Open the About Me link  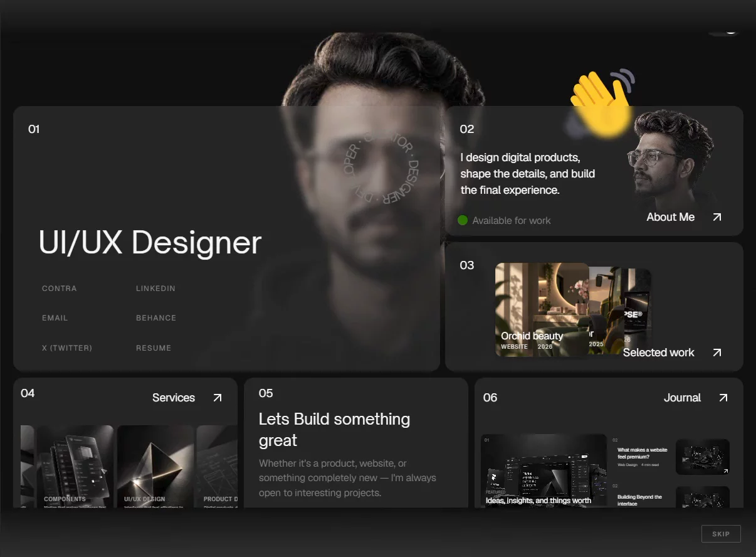[x=670, y=217]
